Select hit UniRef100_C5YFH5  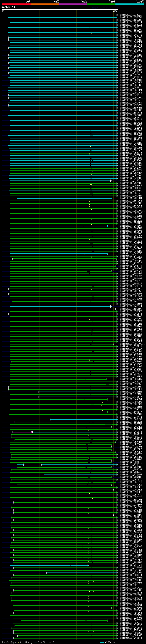(x=131, y=442)
